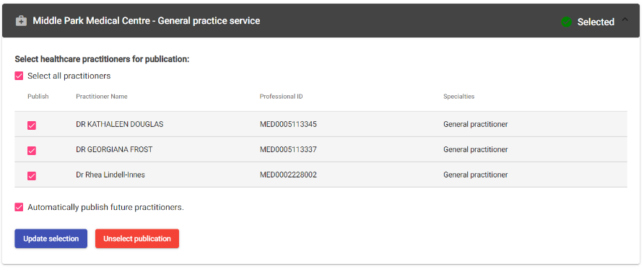Toggle Select all practitioners checkbox
The width and height of the screenshot is (644, 269).
19,76
